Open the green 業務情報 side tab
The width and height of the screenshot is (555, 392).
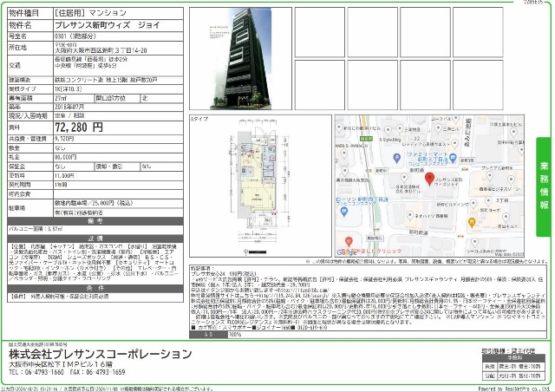pyautogui.click(x=544, y=186)
